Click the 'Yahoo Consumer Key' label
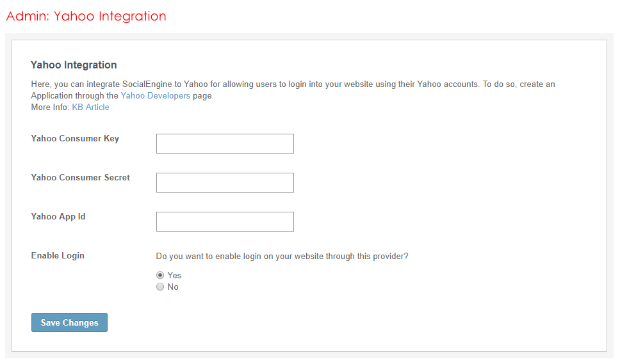The height and width of the screenshot is (364, 620). 75,139
